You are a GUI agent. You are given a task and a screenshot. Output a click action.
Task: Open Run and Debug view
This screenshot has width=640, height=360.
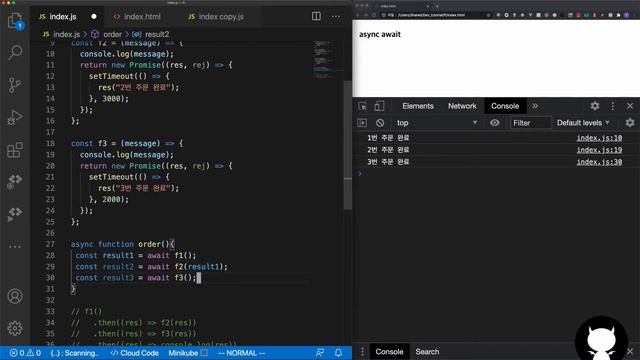(x=15, y=118)
